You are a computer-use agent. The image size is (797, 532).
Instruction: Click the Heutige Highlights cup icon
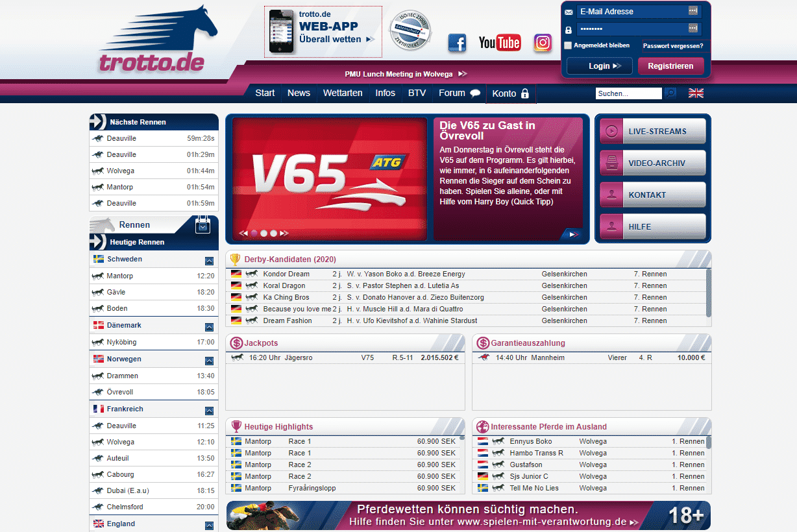tap(236, 426)
